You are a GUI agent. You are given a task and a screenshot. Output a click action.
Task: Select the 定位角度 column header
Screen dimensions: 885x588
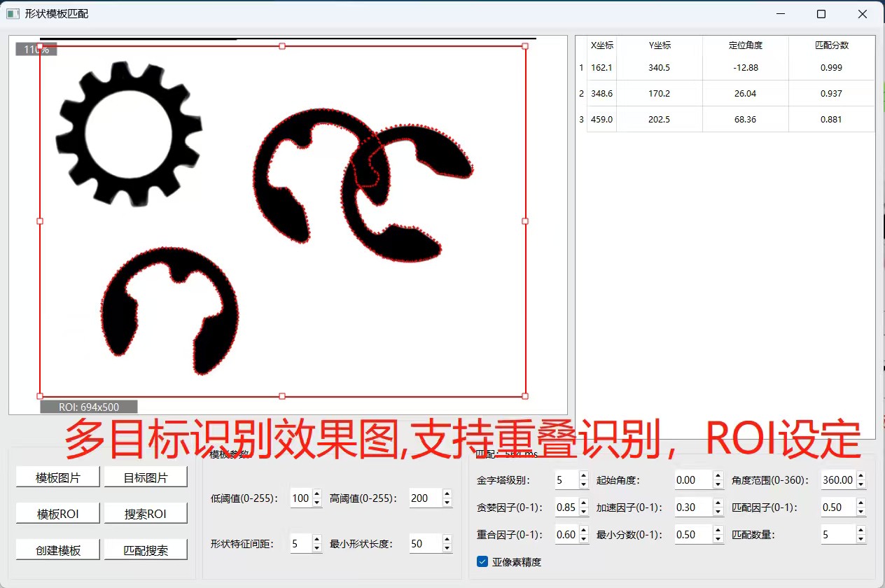(x=746, y=45)
